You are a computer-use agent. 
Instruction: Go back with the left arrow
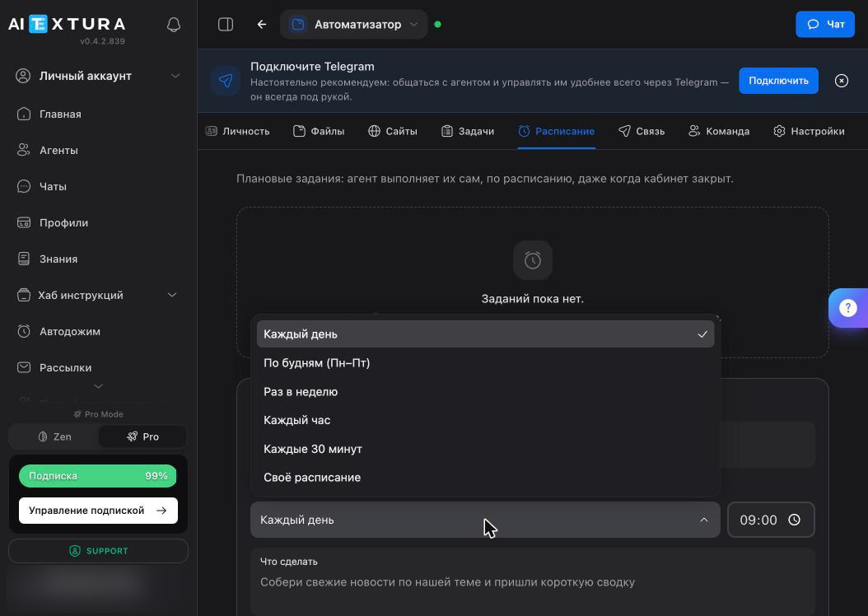tap(262, 25)
